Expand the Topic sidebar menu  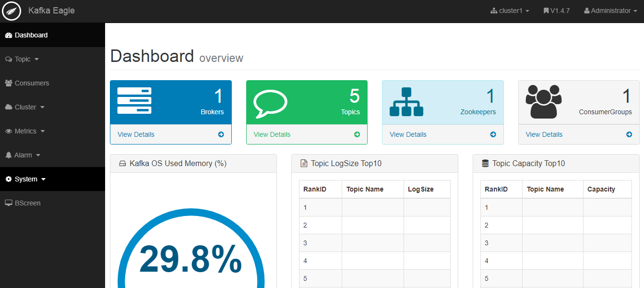pyautogui.click(x=23, y=59)
